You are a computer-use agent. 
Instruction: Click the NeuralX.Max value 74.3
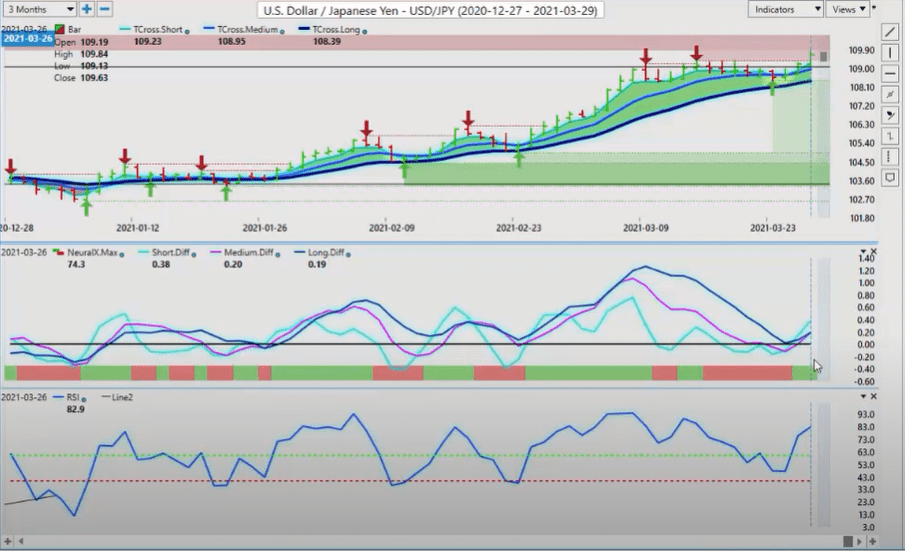[76, 264]
